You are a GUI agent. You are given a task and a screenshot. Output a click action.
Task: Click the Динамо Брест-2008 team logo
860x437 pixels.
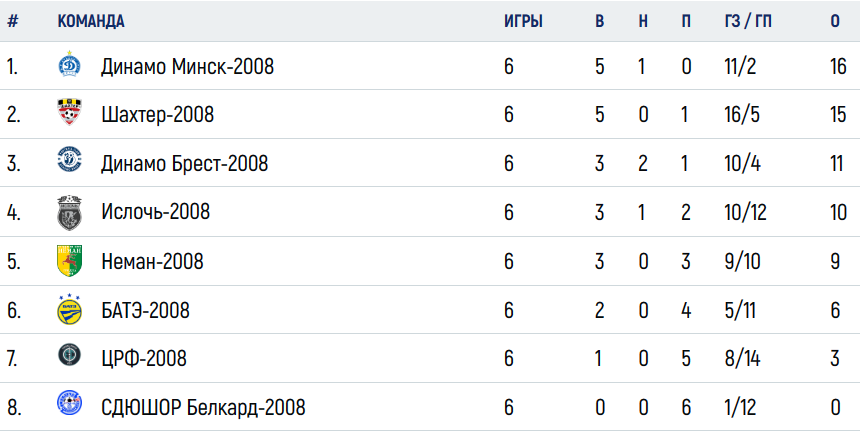pos(70,160)
